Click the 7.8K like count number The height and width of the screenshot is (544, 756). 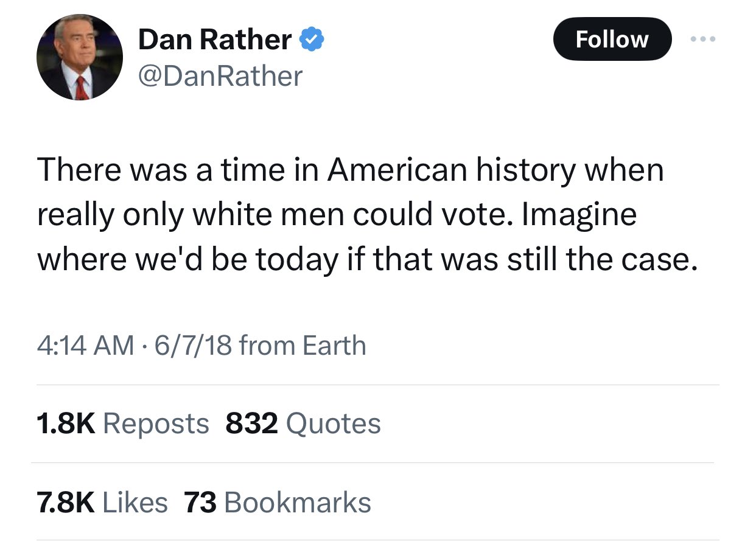(x=66, y=502)
